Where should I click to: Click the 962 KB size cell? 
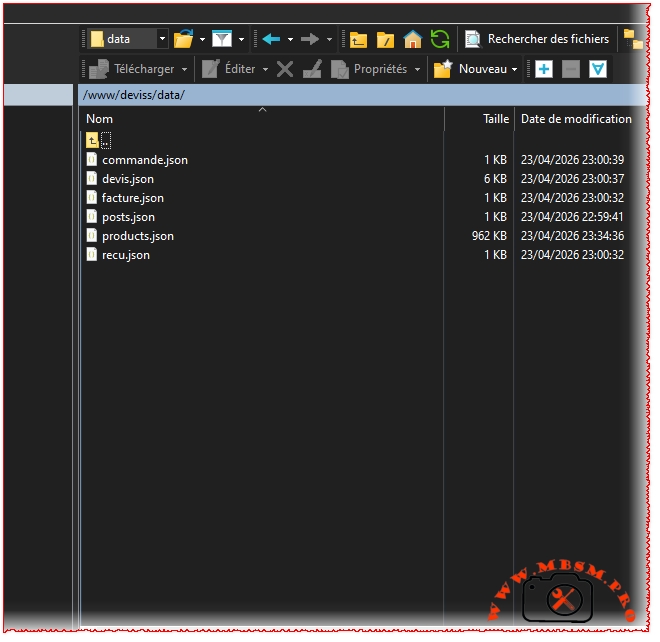(489, 236)
